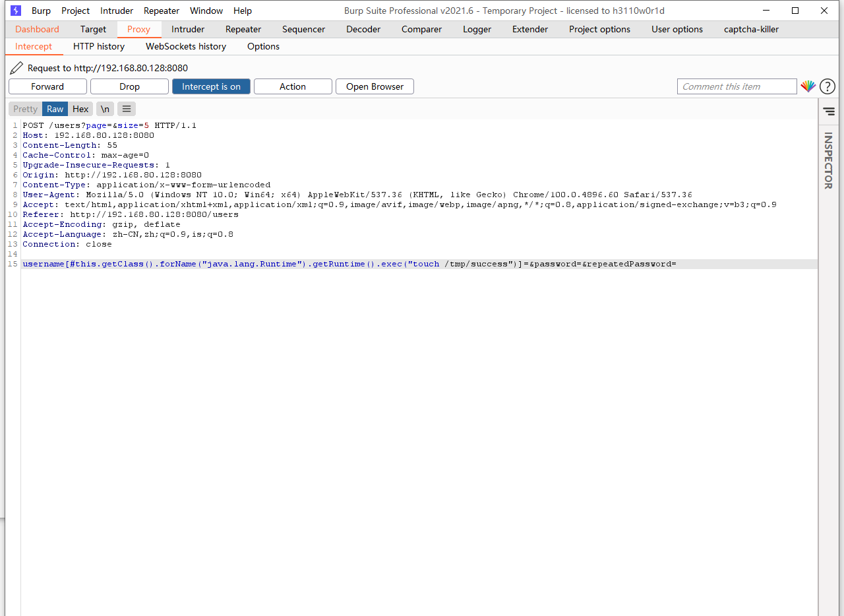Open the help question mark icon
Image resolution: width=844 pixels, height=616 pixels.
pyautogui.click(x=827, y=86)
